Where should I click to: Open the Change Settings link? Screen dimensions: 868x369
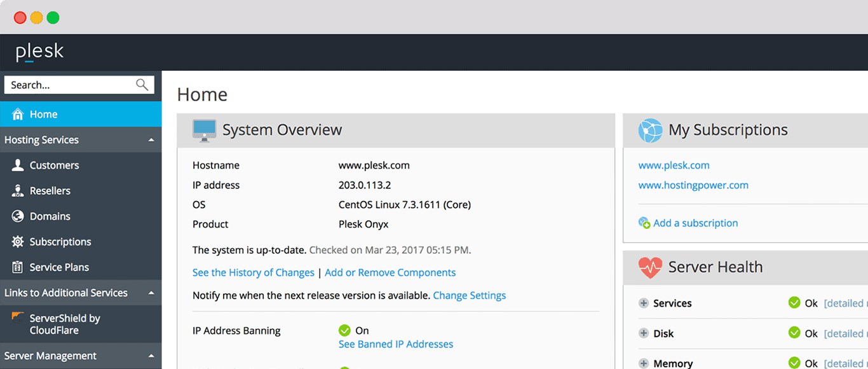(470, 295)
